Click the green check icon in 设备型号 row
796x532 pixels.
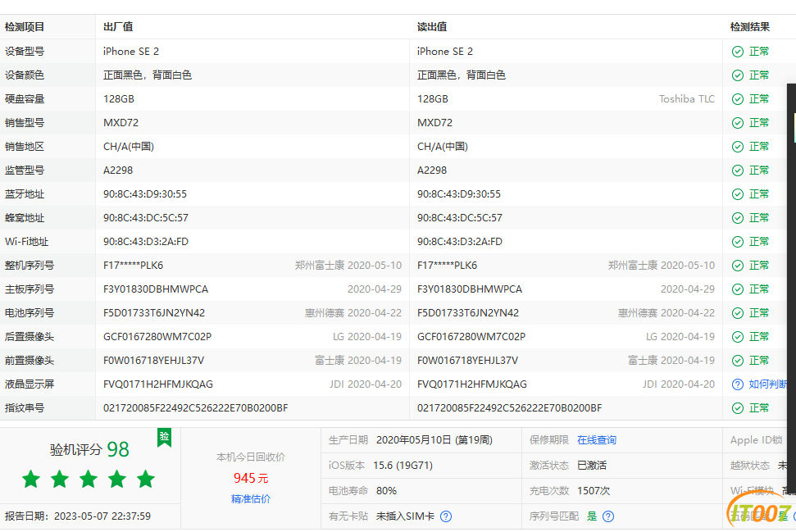pos(738,52)
